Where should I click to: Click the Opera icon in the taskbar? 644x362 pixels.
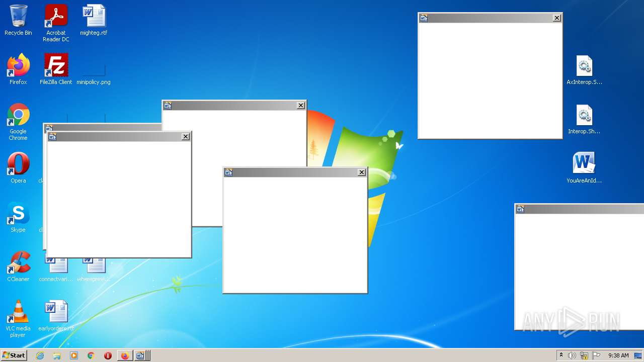[x=108, y=355]
